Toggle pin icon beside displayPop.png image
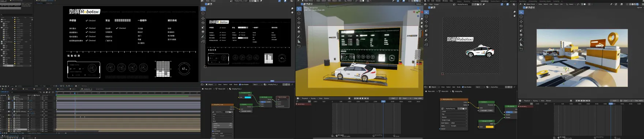The height and width of the screenshot is (139, 644). (x=484, y=4)
